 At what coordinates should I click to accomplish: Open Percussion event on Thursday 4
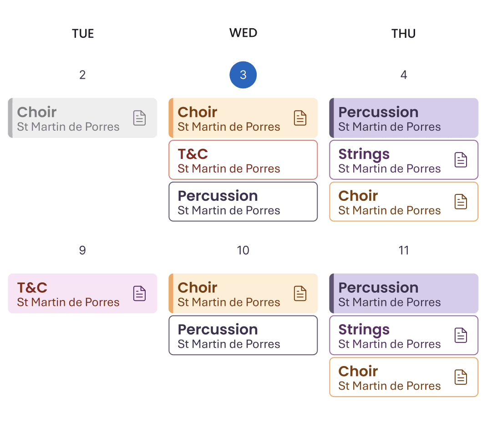403,118
